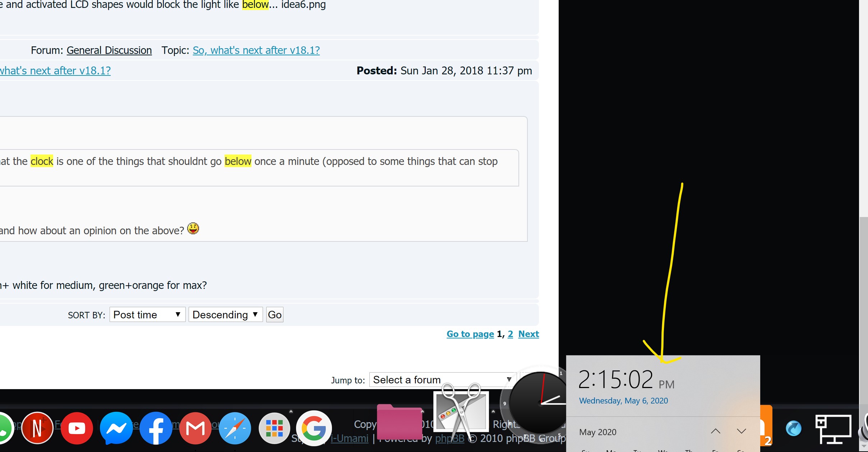Open the Google apps grid icon

pyautogui.click(x=274, y=428)
